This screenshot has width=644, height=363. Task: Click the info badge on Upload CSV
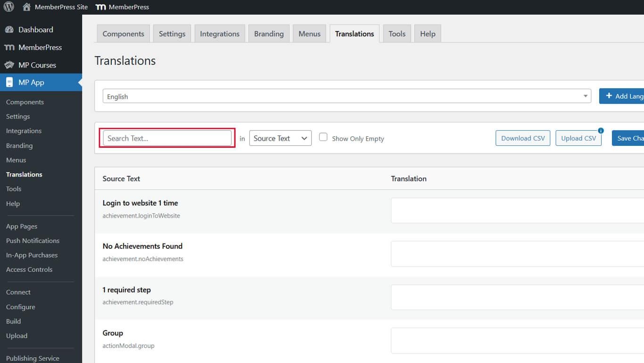(x=601, y=130)
